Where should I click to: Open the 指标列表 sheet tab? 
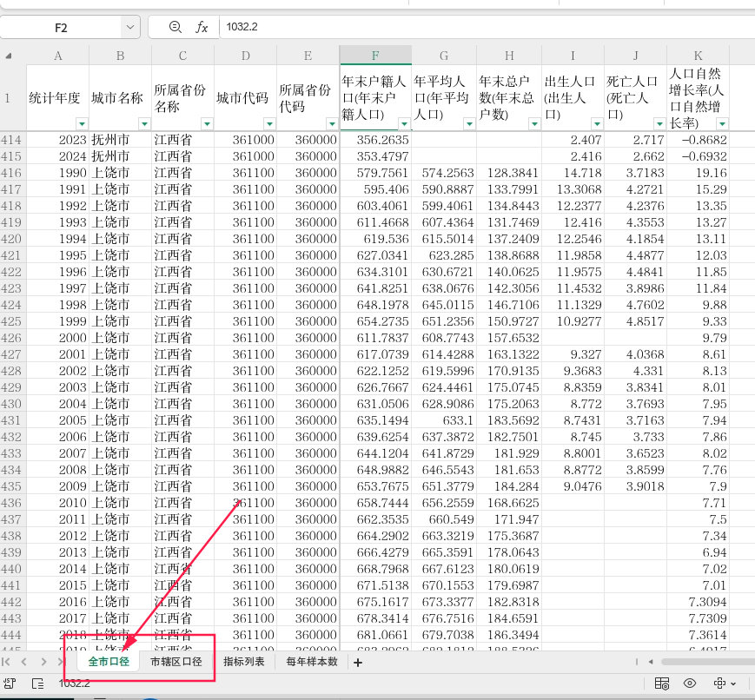(x=244, y=662)
